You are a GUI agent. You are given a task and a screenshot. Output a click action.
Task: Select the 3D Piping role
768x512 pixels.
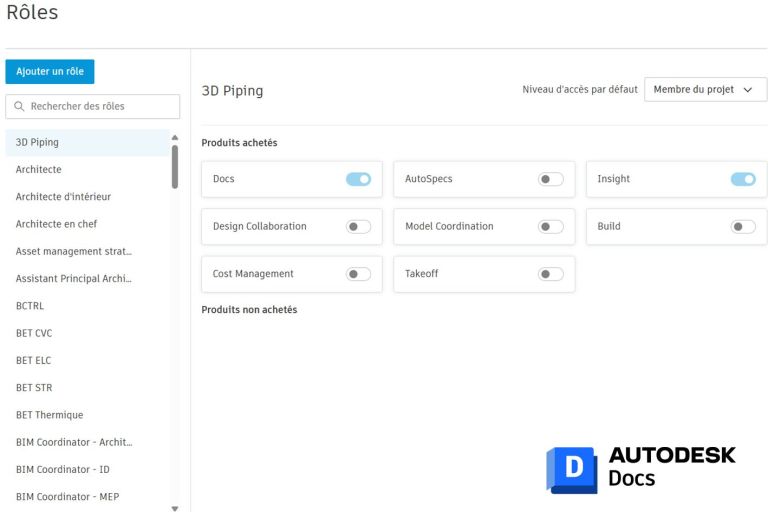(88, 143)
